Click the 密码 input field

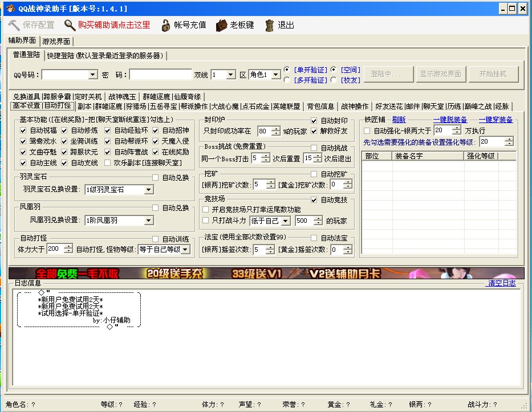tap(160, 75)
